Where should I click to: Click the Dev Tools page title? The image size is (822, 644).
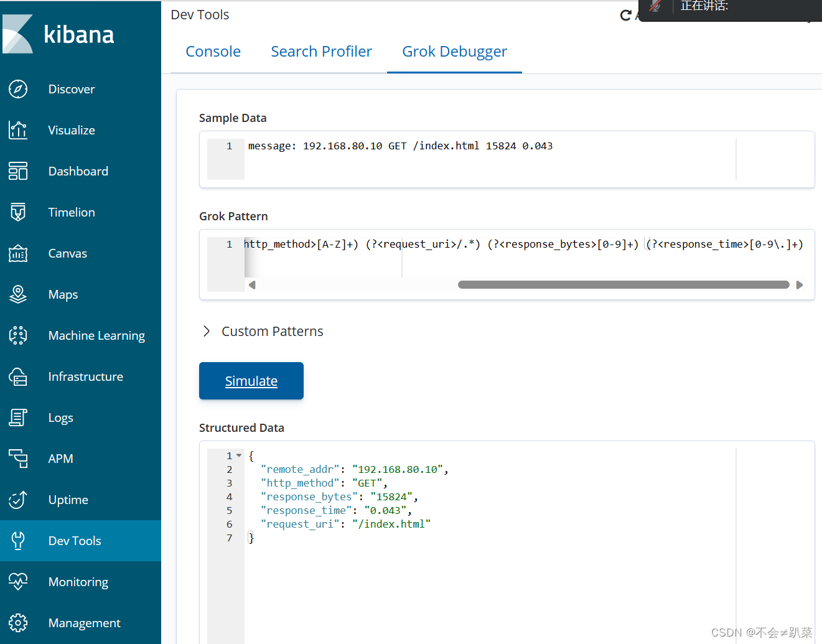click(x=200, y=15)
